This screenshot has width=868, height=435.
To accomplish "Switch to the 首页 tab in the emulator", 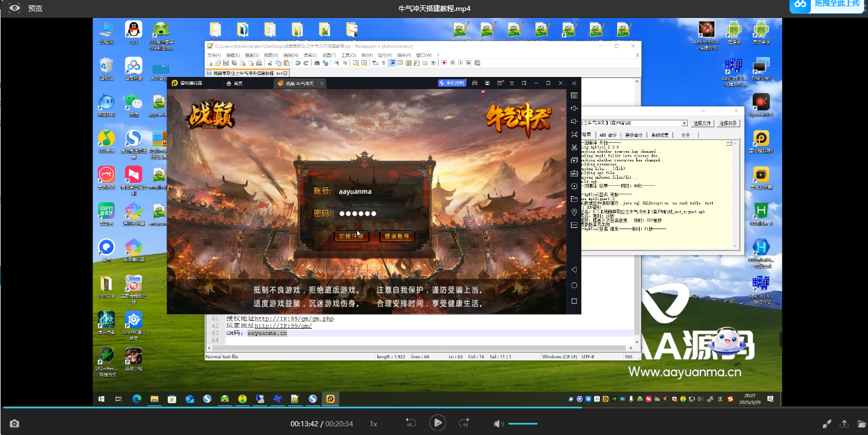I will (234, 83).
